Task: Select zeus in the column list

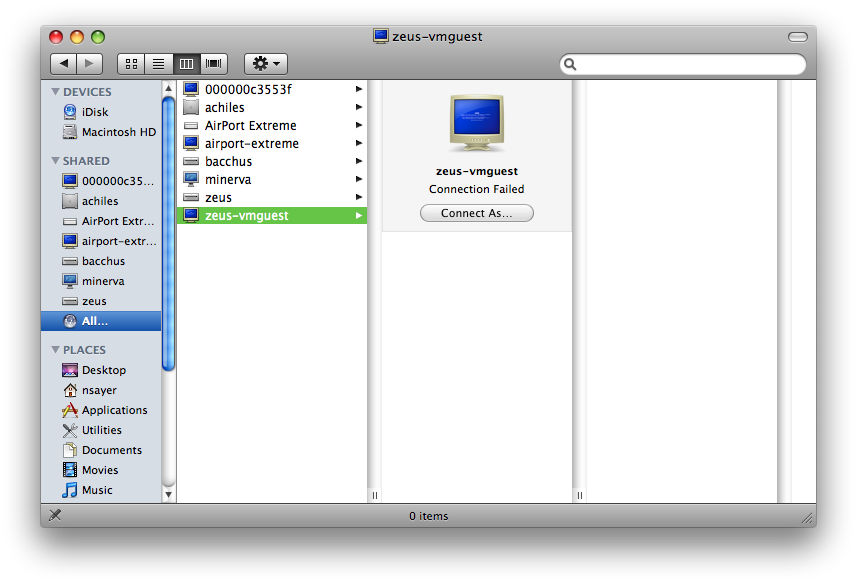Action: 272,197
